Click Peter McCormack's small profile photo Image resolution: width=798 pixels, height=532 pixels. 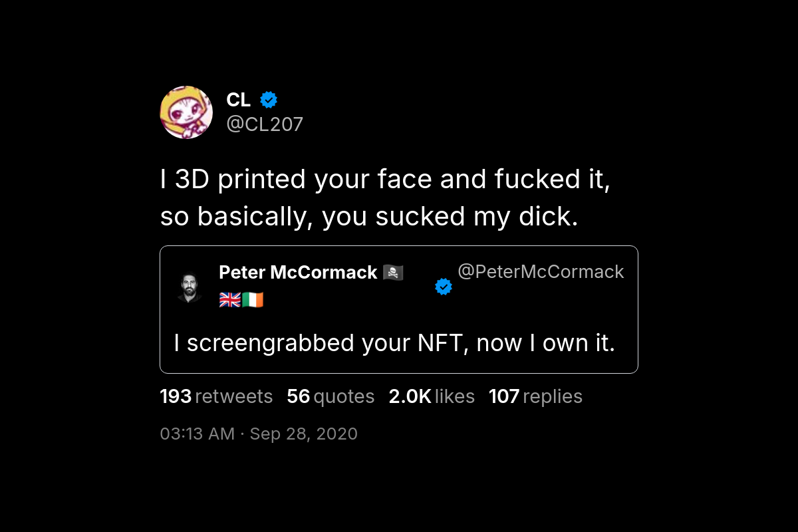[x=190, y=287]
